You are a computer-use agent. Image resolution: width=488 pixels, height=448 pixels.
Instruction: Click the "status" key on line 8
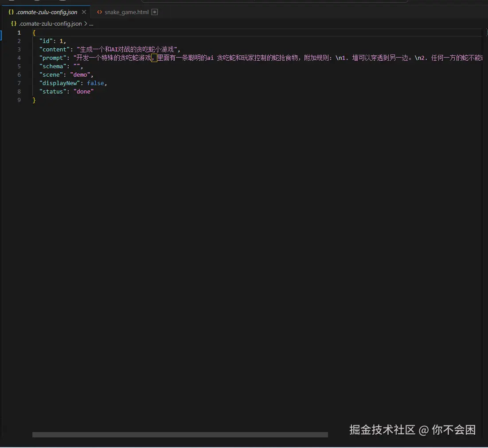(x=53, y=91)
